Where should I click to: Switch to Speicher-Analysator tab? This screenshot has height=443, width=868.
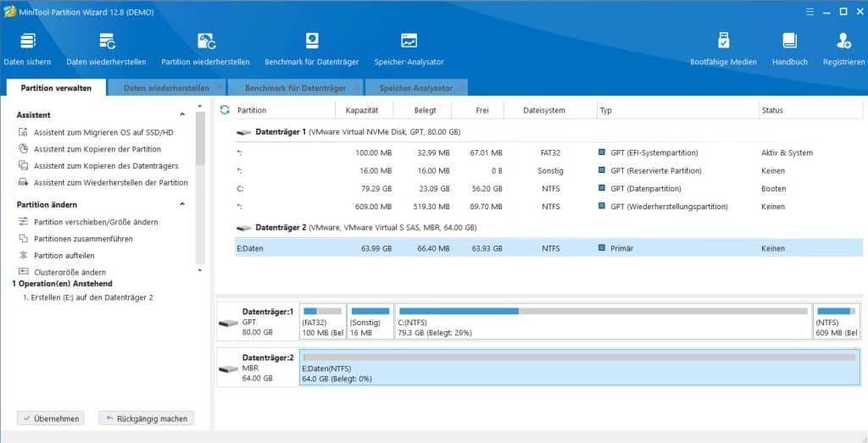click(415, 88)
